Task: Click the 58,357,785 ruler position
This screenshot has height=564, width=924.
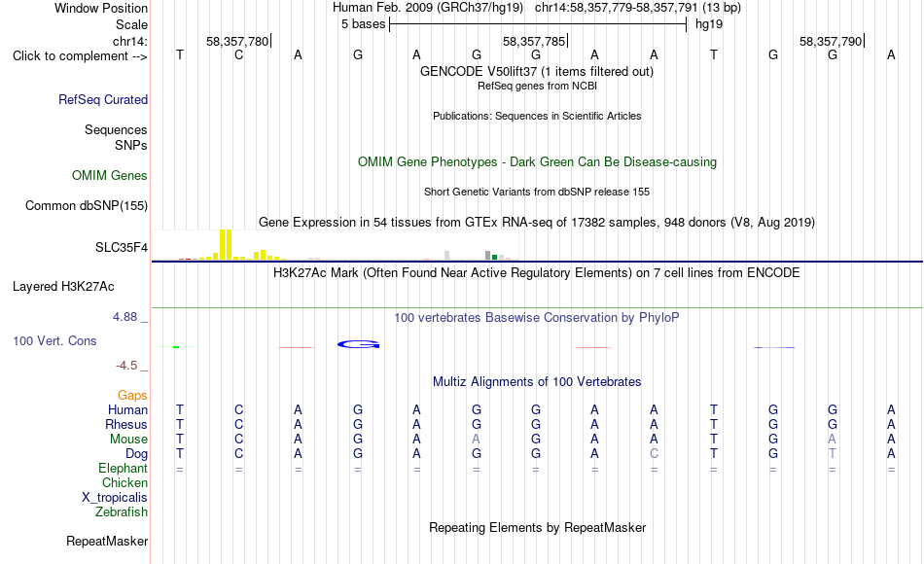Action: pyautogui.click(x=535, y=41)
